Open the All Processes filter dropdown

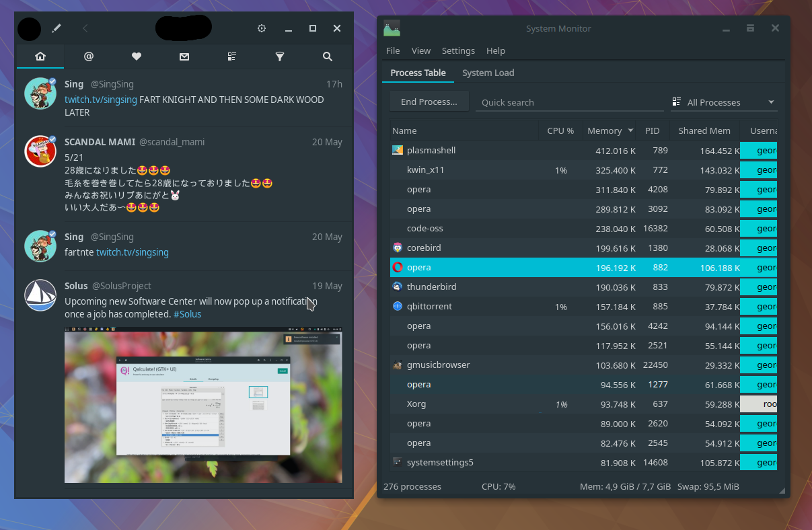tap(724, 102)
